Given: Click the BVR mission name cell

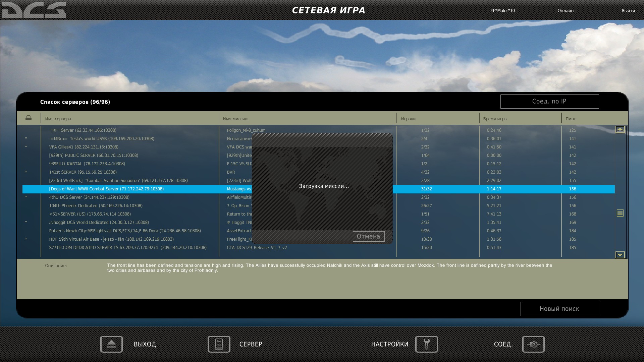Looking at the screenshot, I should [231, 172].
